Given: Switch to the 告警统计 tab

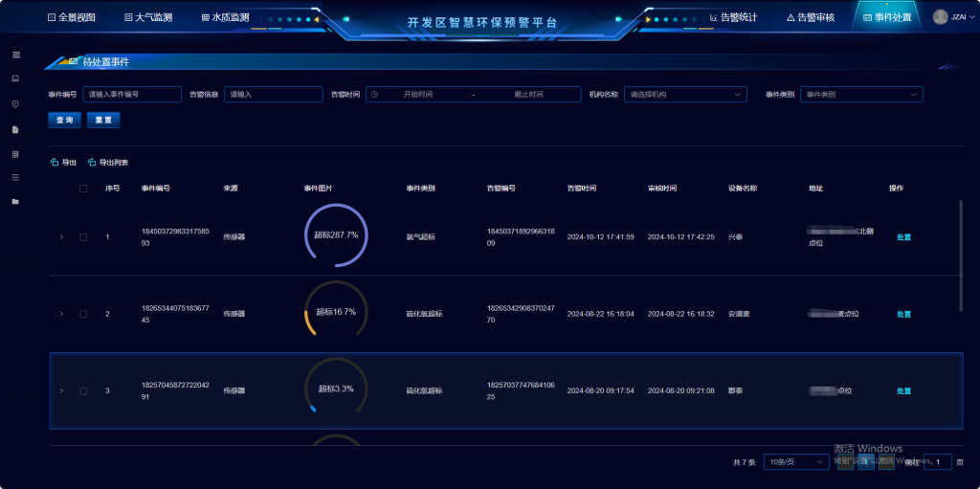Looking at the screenshot, I should pos(732,17).
